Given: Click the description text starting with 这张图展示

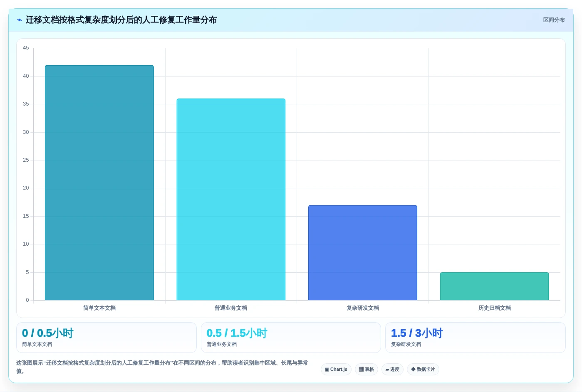Looking at the screenshot, I should (162, 367).
